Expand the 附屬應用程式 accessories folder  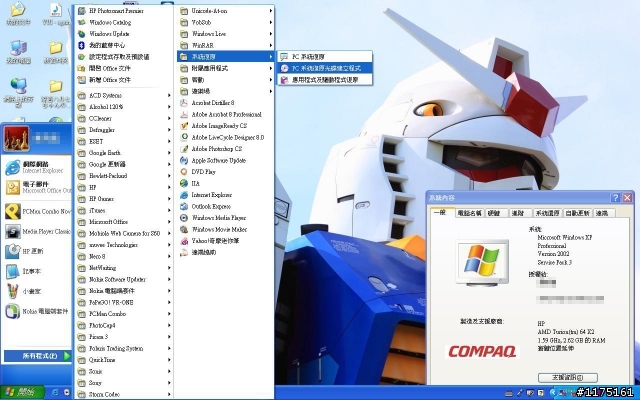[226, 68]
